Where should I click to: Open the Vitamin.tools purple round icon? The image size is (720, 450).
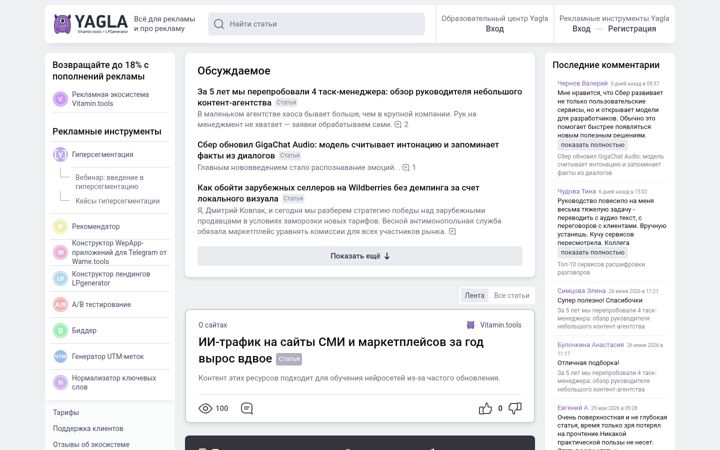pos(60,99)
